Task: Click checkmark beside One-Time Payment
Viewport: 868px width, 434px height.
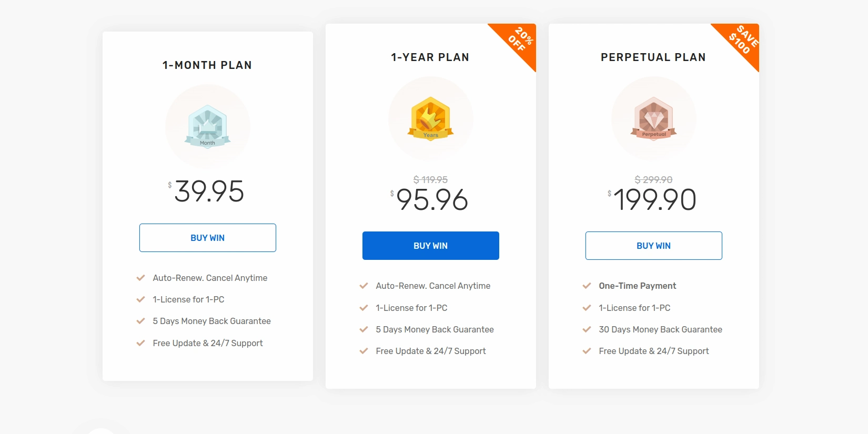Action: tap(587, 286)
